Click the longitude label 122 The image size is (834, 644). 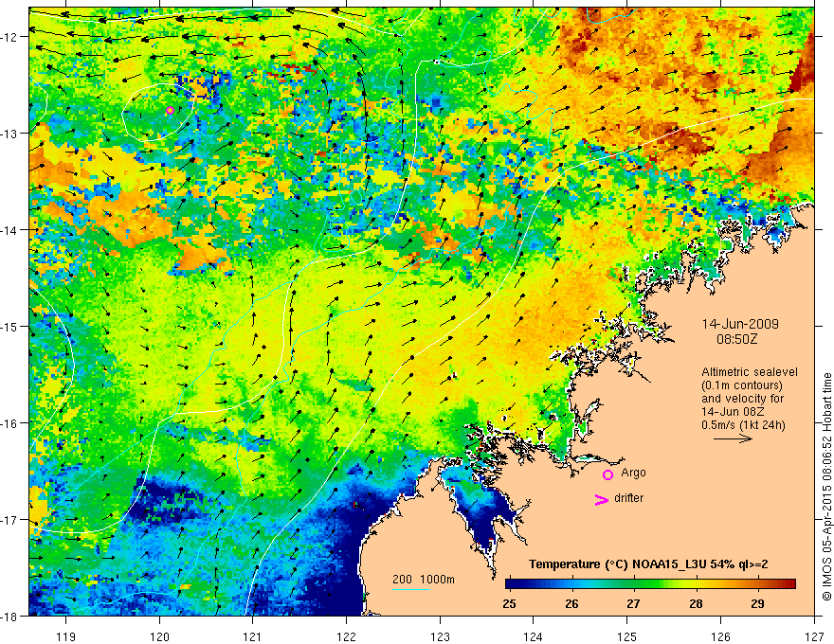tap(346, 636)
